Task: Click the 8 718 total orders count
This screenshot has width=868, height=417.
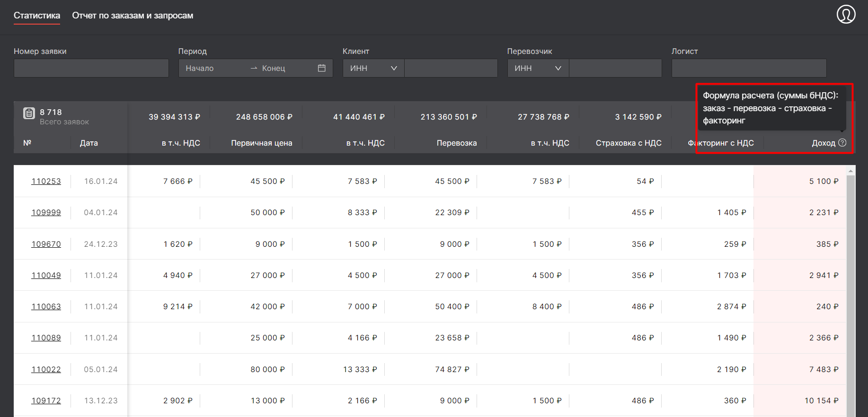Action: (x=51, y=112)
